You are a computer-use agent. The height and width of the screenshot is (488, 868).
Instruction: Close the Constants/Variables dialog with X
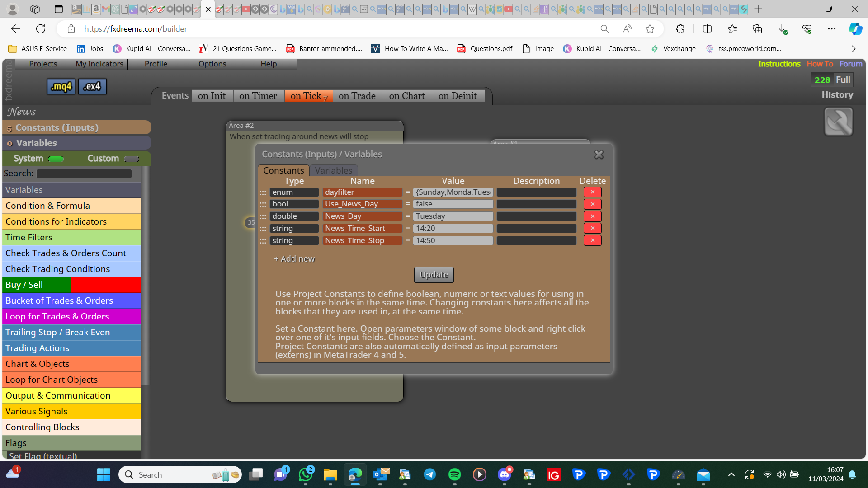tap(599, 155)
